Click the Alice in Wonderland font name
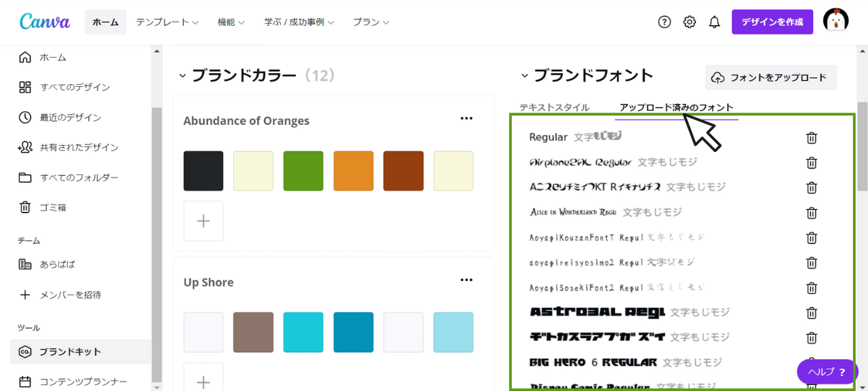 [x=573, y=212]
